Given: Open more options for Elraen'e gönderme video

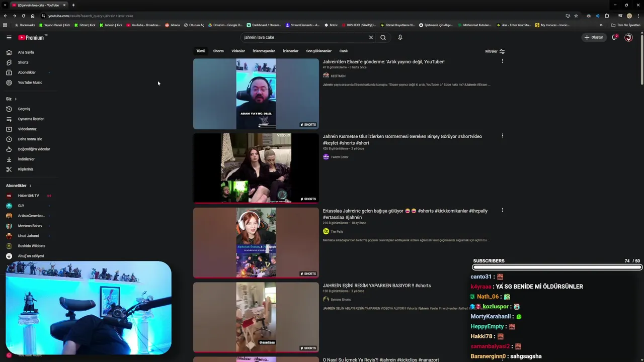Looking at the screenshot, I should [502, 61].
